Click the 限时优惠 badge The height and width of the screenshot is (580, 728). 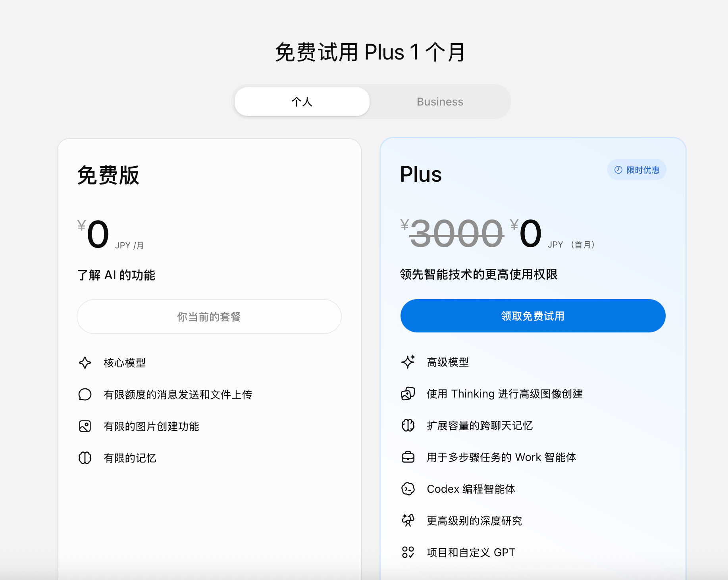tap(637, 170)
